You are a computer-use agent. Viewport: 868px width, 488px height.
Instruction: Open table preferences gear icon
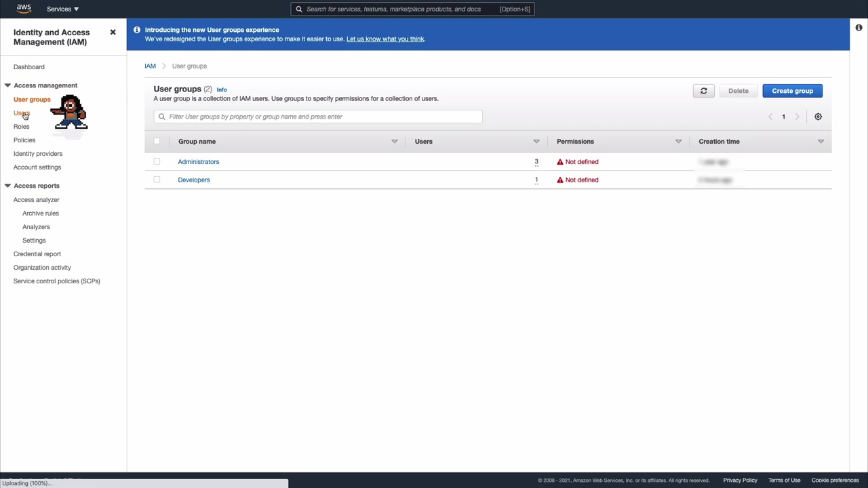pyautogui.click(x=818, y=117)
